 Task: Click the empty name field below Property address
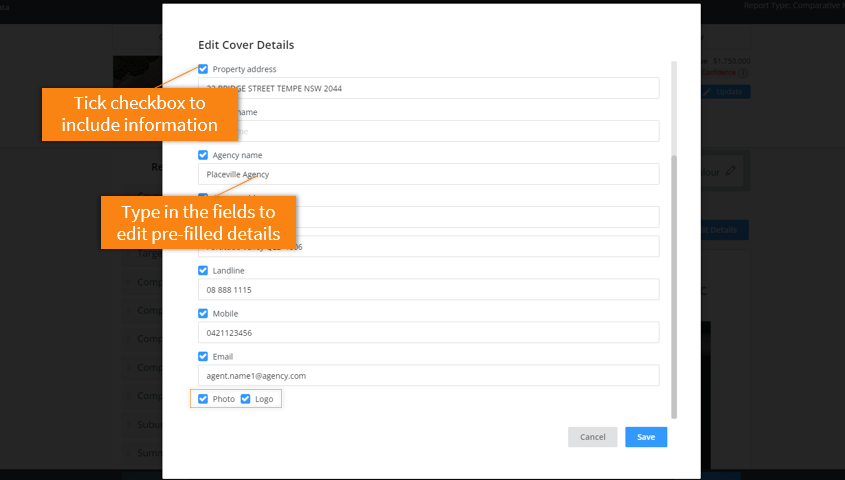click(428, 131)
